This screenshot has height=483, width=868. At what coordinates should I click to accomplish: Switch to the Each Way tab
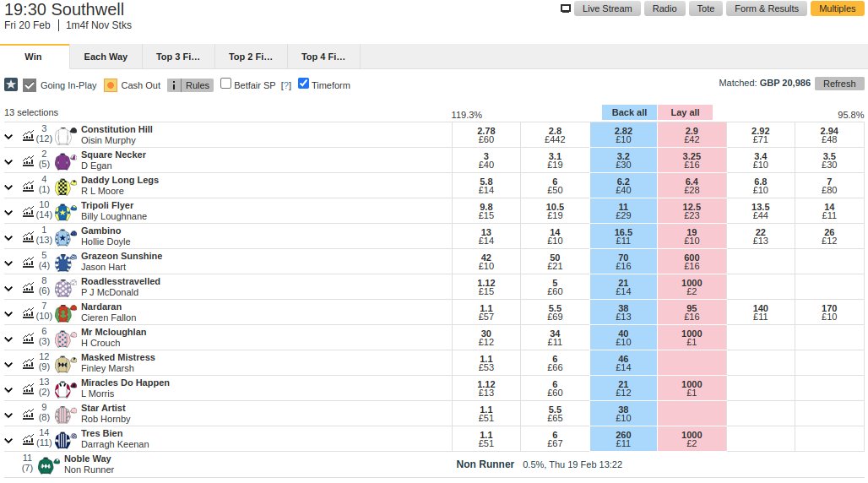click(x=106, y=57)
